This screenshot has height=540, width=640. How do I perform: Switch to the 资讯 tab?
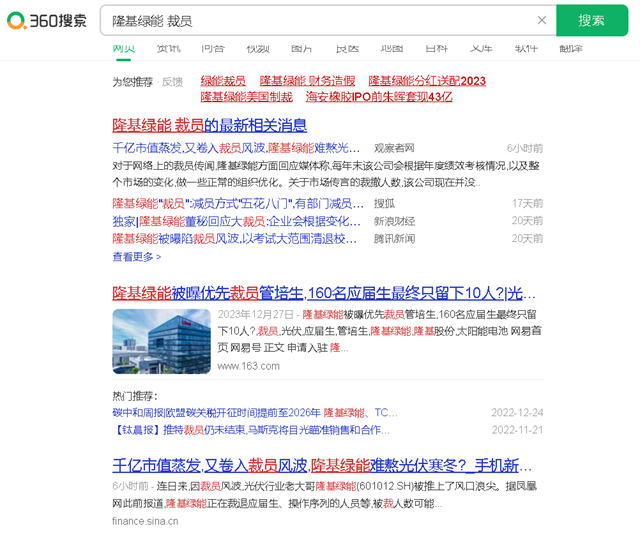168,49
